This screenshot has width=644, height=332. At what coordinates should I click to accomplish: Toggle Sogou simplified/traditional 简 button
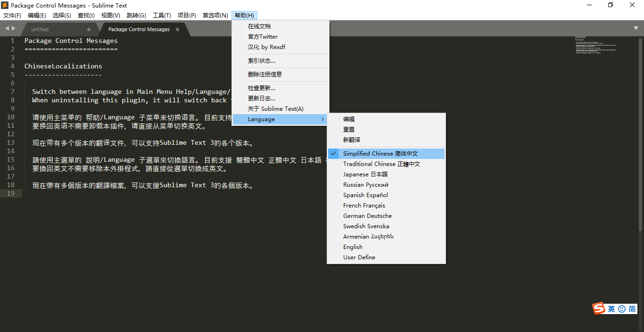click(632, 309)
